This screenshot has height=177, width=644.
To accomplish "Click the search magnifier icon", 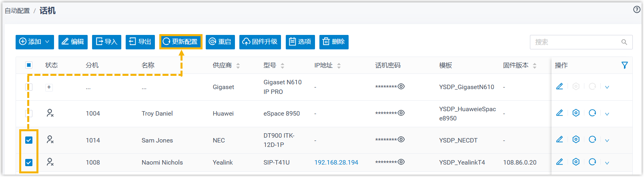I will click(624, 42).
